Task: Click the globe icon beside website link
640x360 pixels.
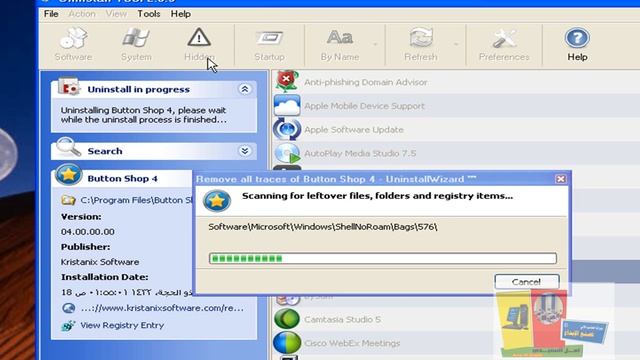Action: coord(69,308)
